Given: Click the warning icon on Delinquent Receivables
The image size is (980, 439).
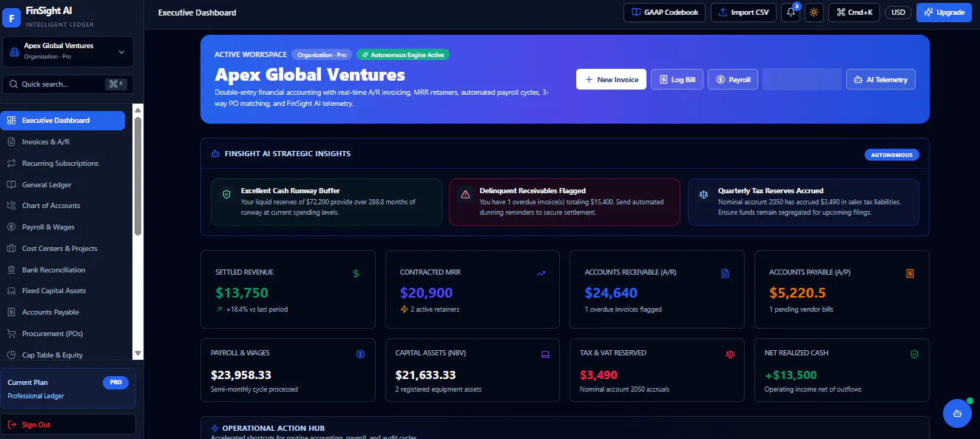Looking at the screenshot, I should [x=465, y=194].
